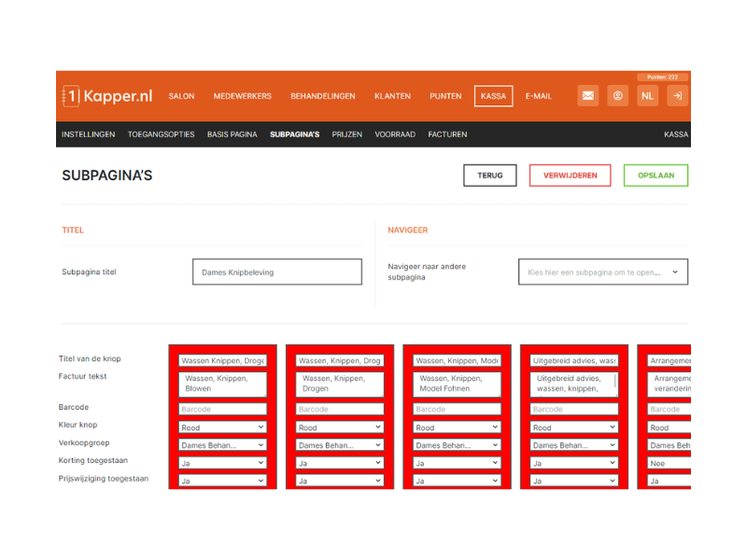This screenshot has width=747, height=560.
Task: Click knop title field in second card
Action: click(340, 360)
